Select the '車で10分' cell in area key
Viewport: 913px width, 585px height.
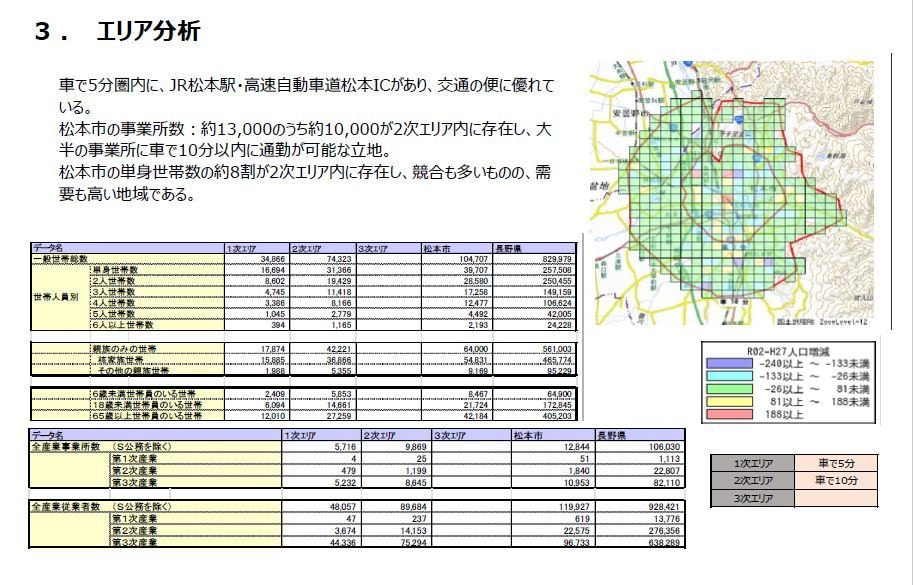click(x=836, y=480)
